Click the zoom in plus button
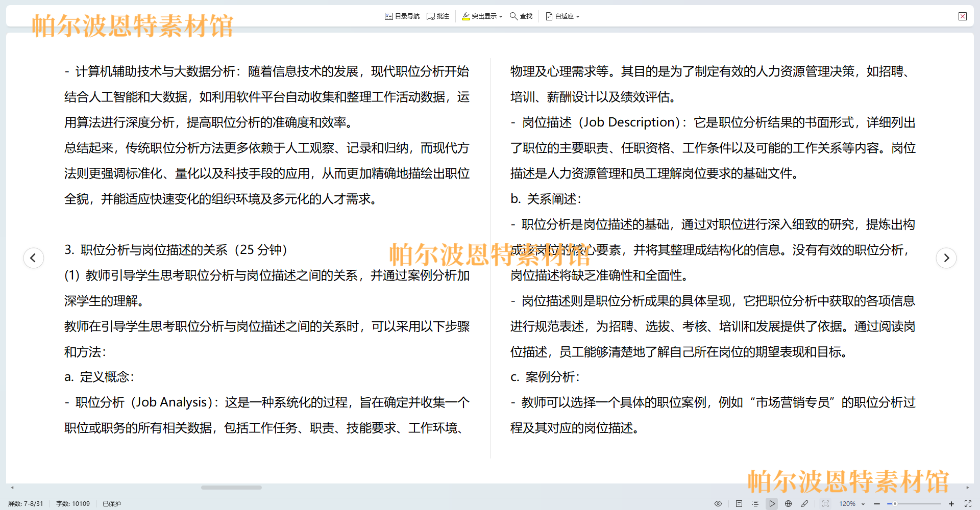This screenshot has height=510, width=980. [x=951, y=503]
